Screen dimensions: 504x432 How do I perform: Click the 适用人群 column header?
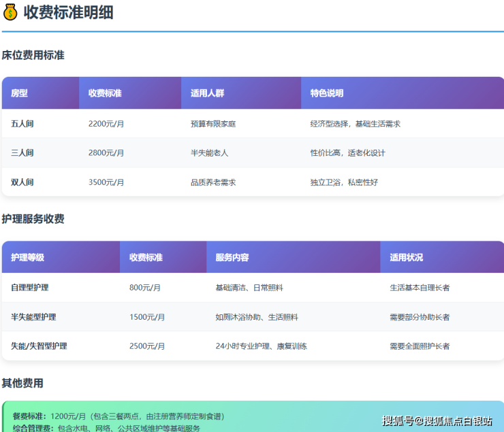tap(207, 93)
